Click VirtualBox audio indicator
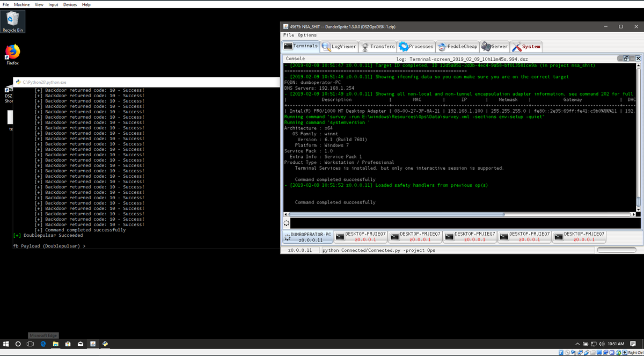644x356 pixels. pyautogui.click(x=573, y=353)
